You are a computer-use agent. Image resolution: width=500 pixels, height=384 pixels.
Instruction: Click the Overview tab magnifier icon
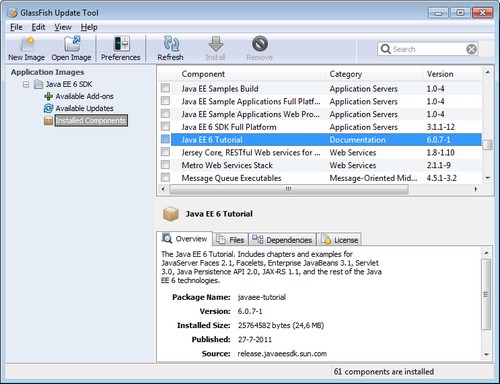tap(167, 238)
